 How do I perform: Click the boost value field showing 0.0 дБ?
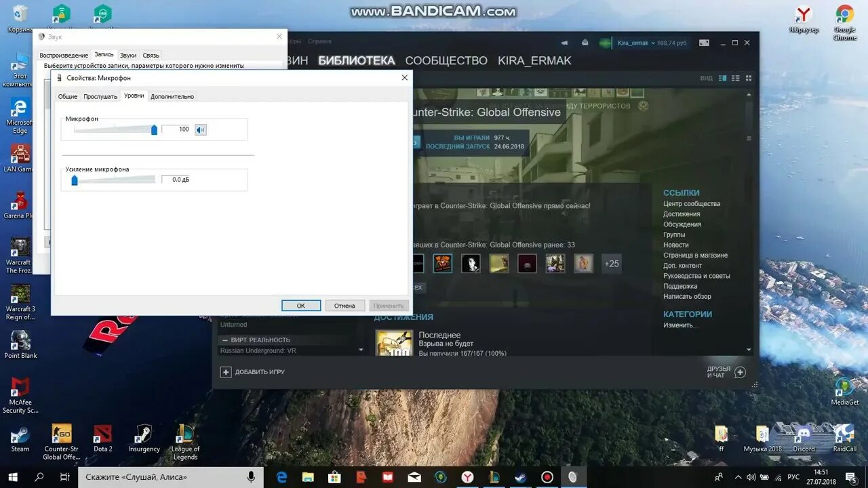pyautogui.click(x=176, y=180)
